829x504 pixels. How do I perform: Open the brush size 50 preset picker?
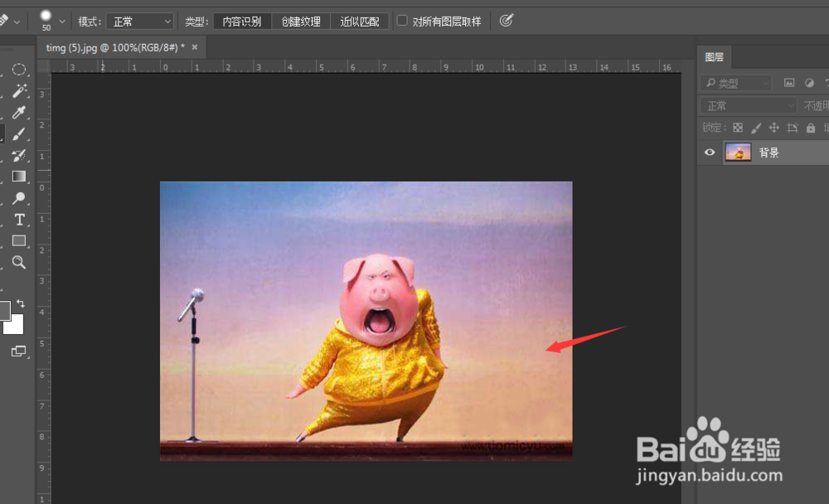point(62,22)
